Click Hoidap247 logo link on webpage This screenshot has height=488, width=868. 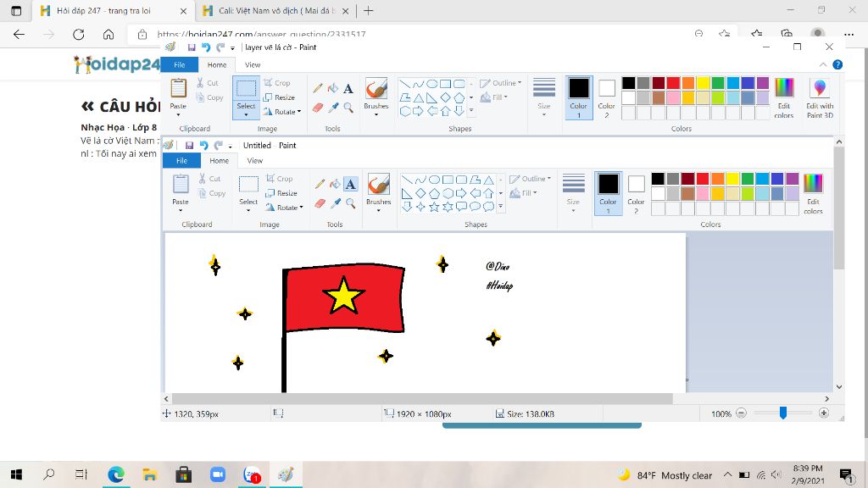tap(117, 64)
